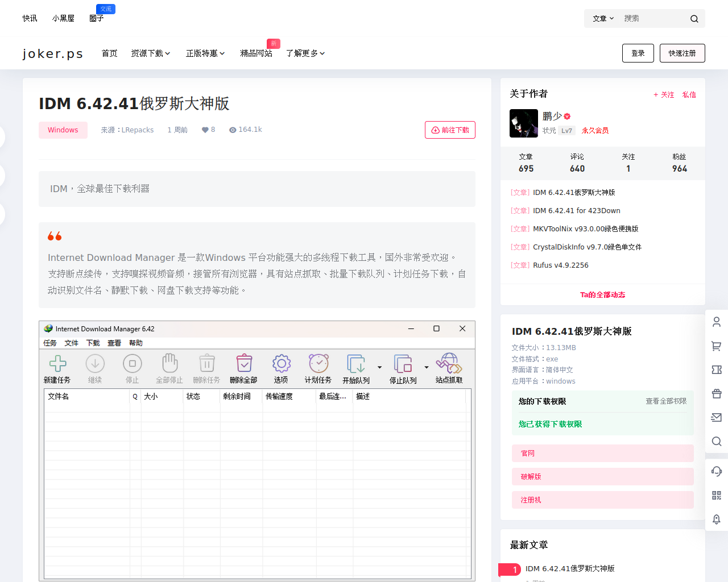Open article MKVToolNix v93.0.0绿色便携版
Screen dimensions: 728x582
click(586, 229)
